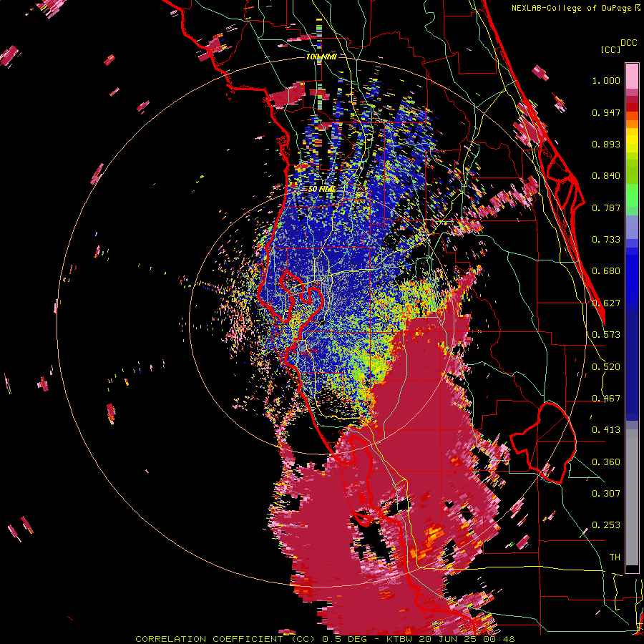Screen dimensions: 644x644
Task: Select the 0.573 scale value
Action: (x=606, y=335)
